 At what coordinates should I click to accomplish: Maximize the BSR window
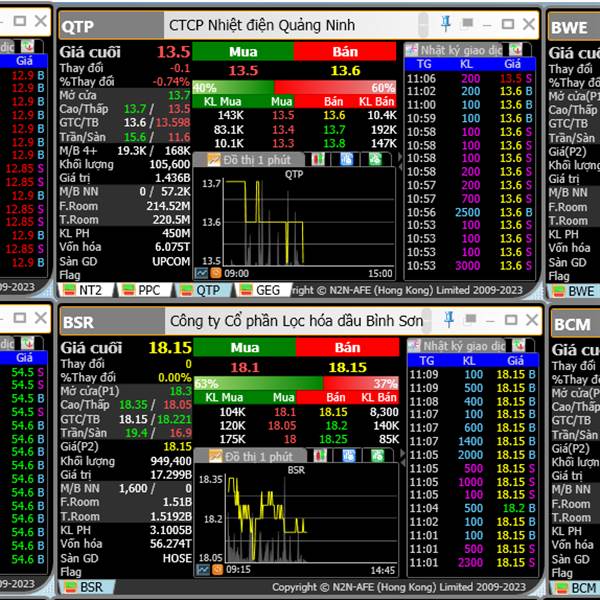(x=511, y=320)
